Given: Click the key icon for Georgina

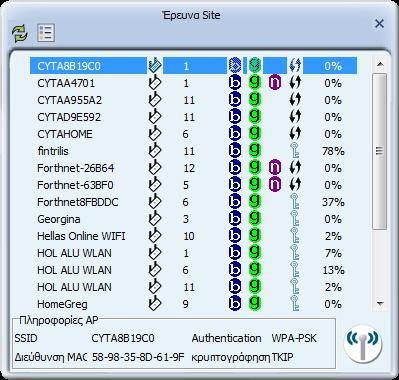Looking at the screenshot, I should pos(294,219).
